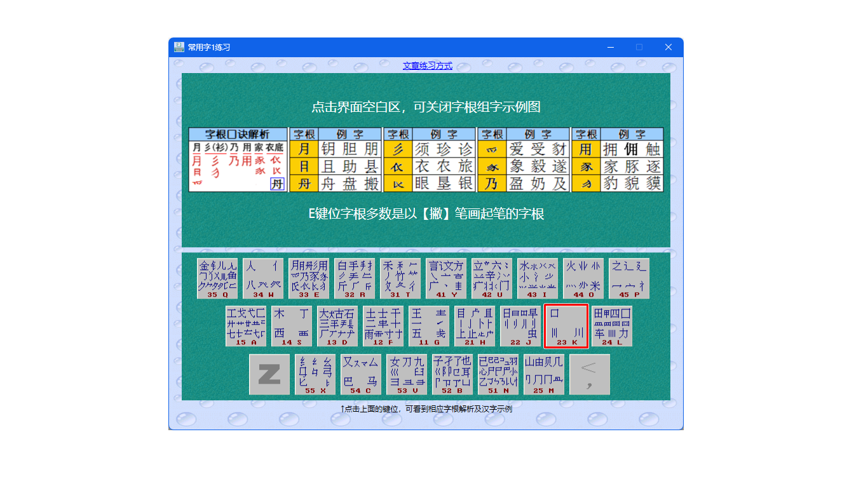Select the 25 M radical key
This screenshot has height=488, width=868.
(544, 374)
